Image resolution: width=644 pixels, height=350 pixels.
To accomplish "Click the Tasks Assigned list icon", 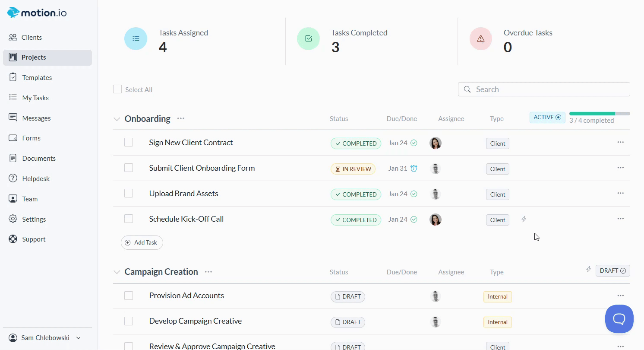I will [x=136, y=39].
